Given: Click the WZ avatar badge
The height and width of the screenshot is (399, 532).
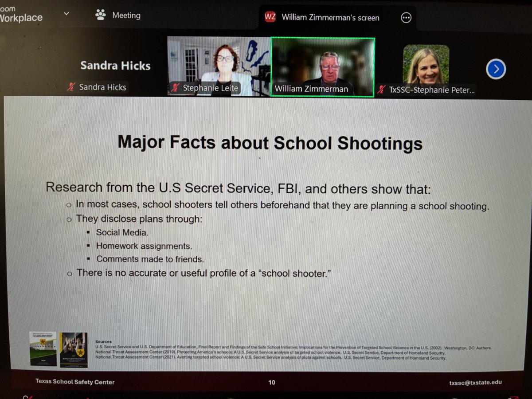Looking at the screenshot, I should [270, 17].
